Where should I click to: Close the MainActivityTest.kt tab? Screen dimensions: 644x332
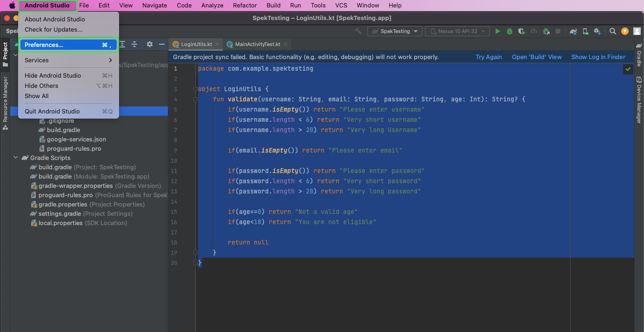(x=285, y=44)
